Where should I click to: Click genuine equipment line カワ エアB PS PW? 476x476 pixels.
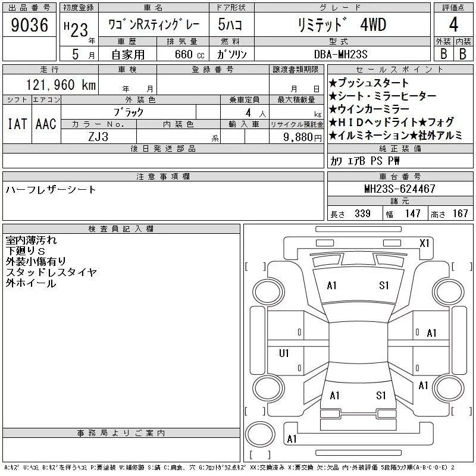pos(365,161)
